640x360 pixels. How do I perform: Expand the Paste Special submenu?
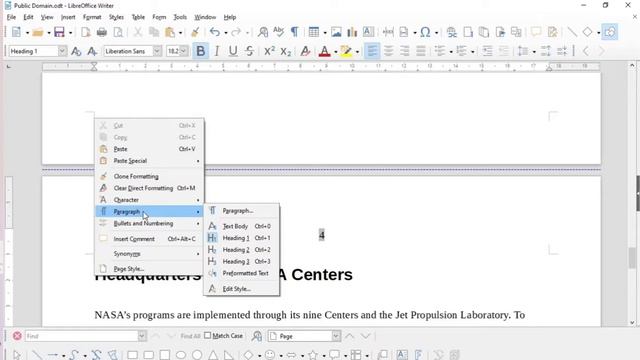(x=149, y=161)
